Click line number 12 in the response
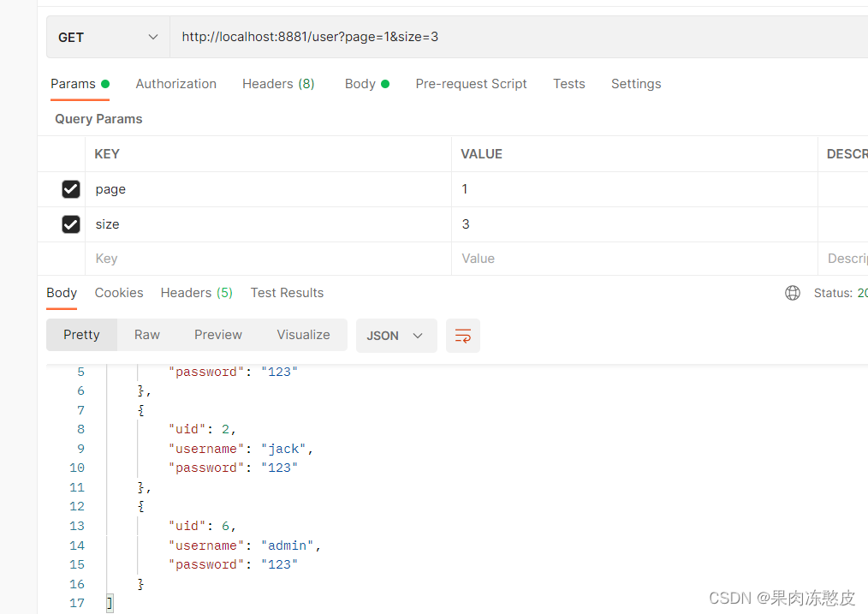This screenshot has width=868, height=614. 77,507
